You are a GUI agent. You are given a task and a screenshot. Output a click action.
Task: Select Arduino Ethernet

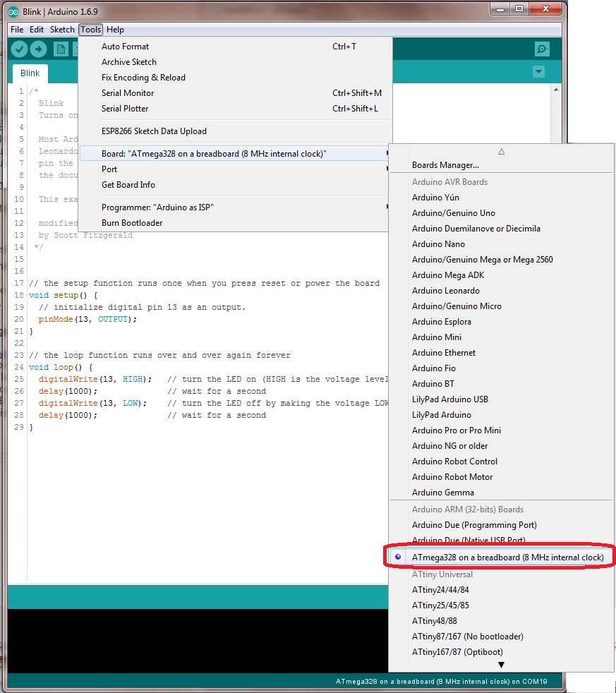click(x=501, y=353)
